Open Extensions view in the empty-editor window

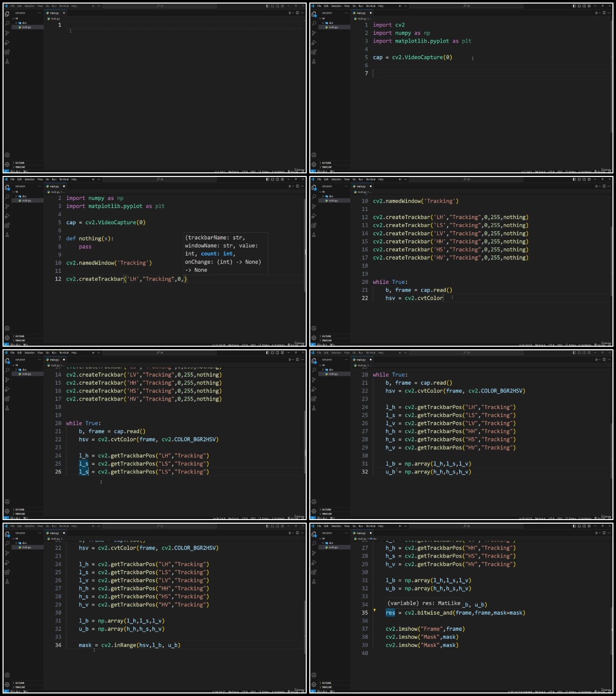tap(7, 52)
